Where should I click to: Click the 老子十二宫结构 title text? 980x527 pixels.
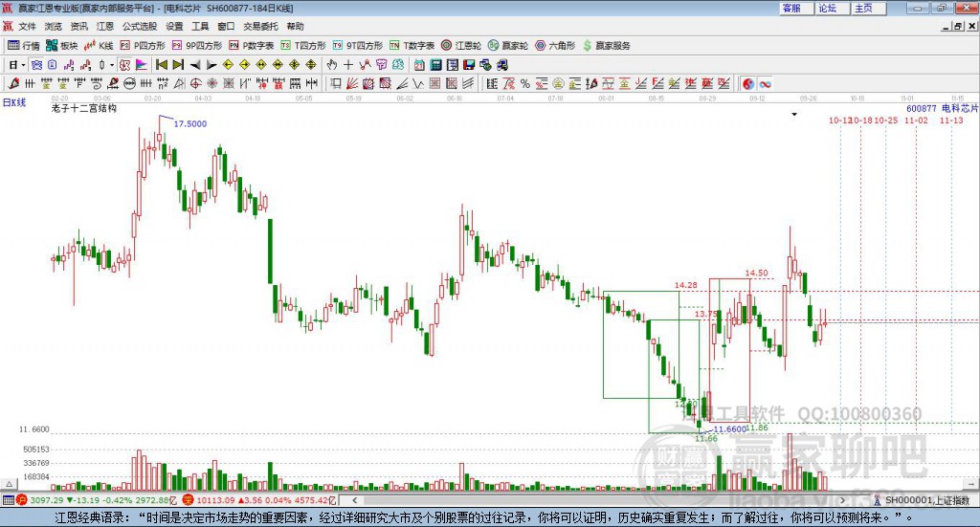84,108
